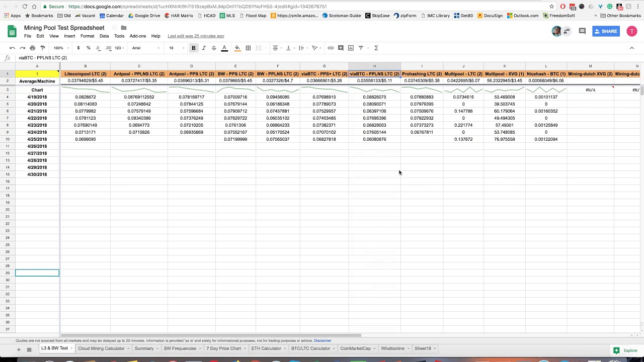Open the cell borders menu

coord(248,48)
